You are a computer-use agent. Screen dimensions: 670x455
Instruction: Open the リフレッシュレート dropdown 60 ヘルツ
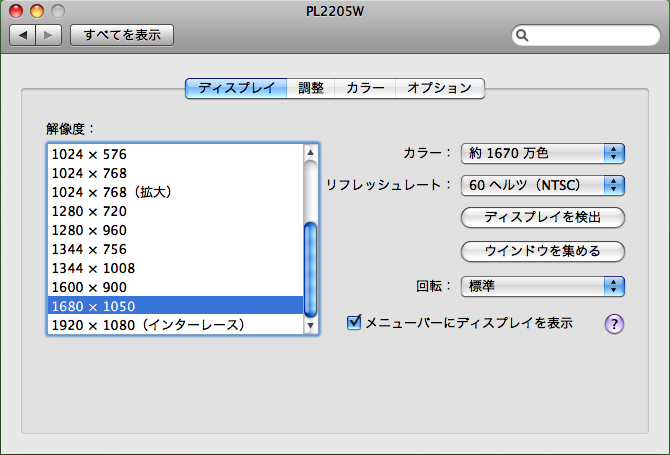543,185
